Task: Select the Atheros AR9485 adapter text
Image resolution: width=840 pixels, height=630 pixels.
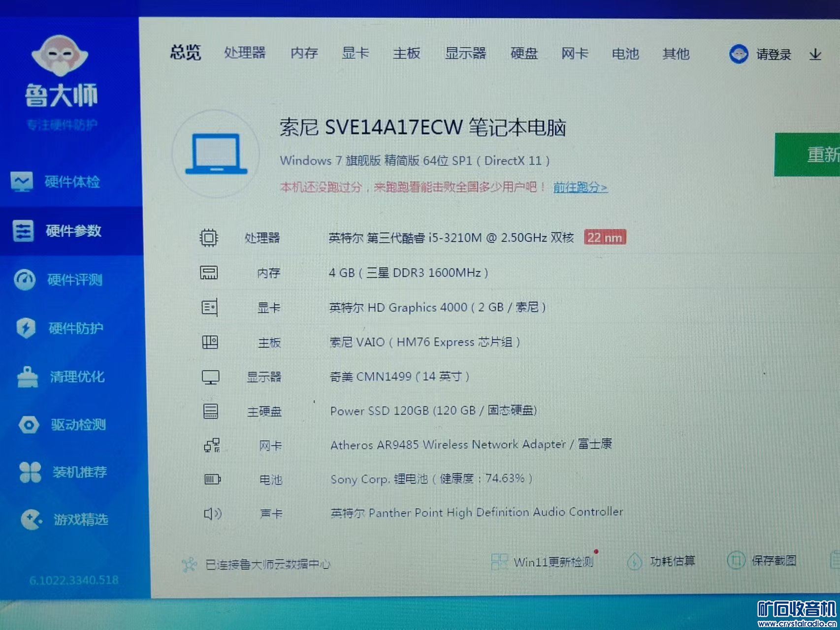Action: click(471, 444)
